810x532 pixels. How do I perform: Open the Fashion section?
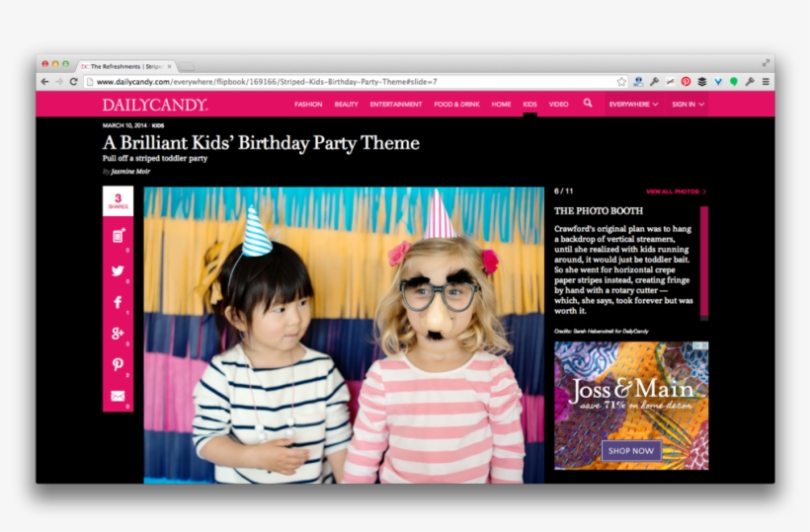[x=308, y=105]
